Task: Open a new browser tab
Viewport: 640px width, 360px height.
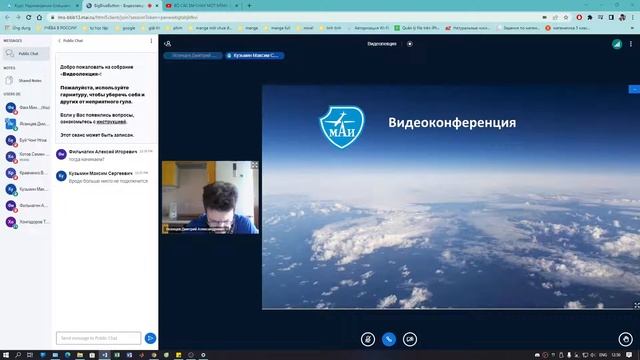Action: 249,6
